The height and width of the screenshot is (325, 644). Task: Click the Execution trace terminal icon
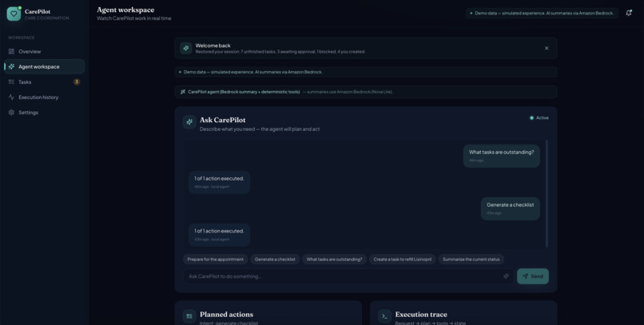[385, 316]
